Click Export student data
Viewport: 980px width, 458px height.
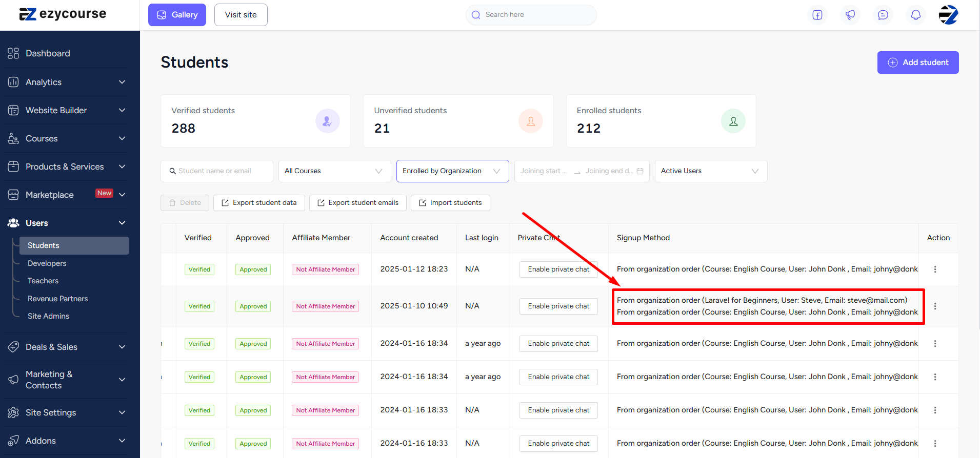[x=259, y=203]
